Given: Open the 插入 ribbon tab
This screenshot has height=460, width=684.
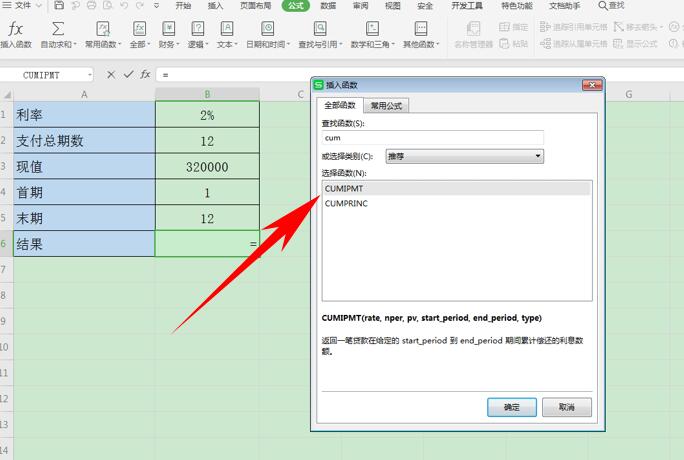Looking at the screenshot, I should (215, 6).
